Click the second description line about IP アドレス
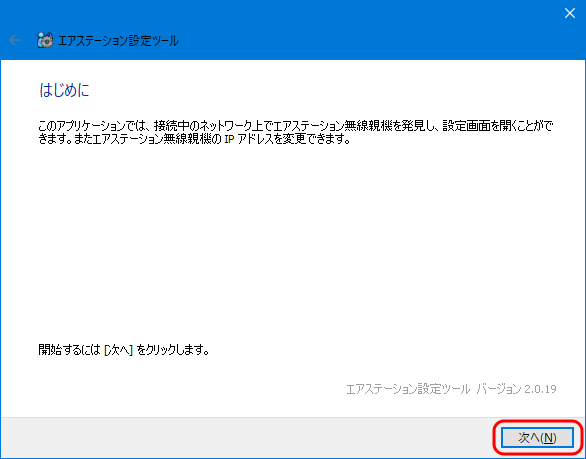Viewport: 586px width, 459px height. 195,139
